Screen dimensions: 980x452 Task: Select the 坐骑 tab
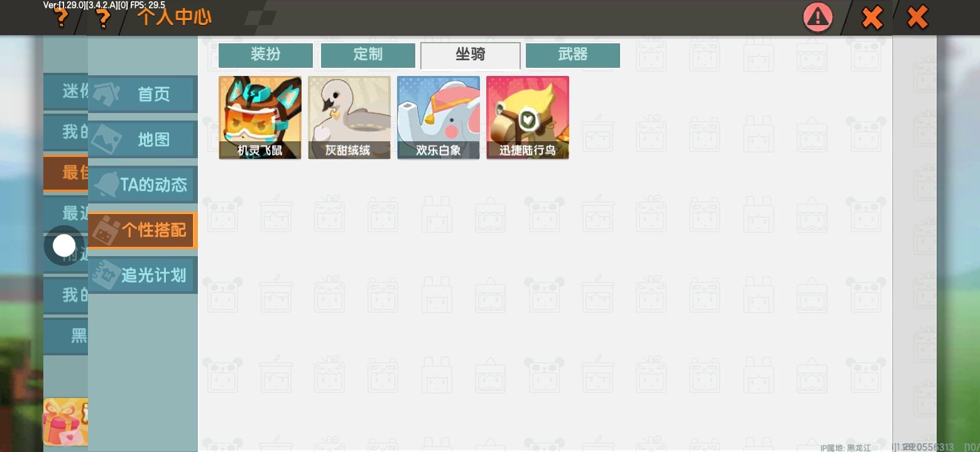coord(471,55)
